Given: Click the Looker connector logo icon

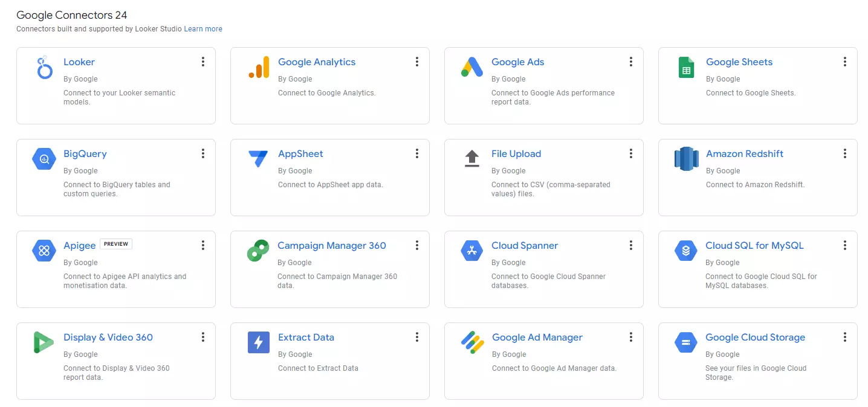Looking at the screenshot, I should [x=44, y=68].
